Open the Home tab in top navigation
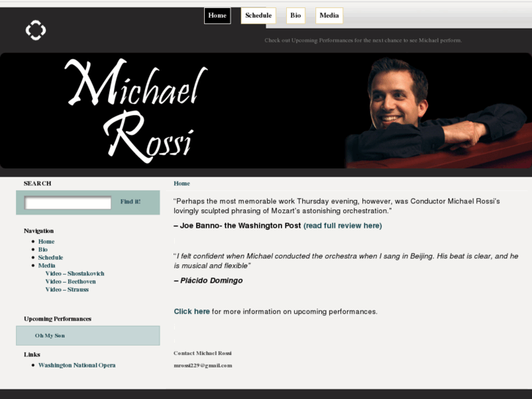 (217, 15)
